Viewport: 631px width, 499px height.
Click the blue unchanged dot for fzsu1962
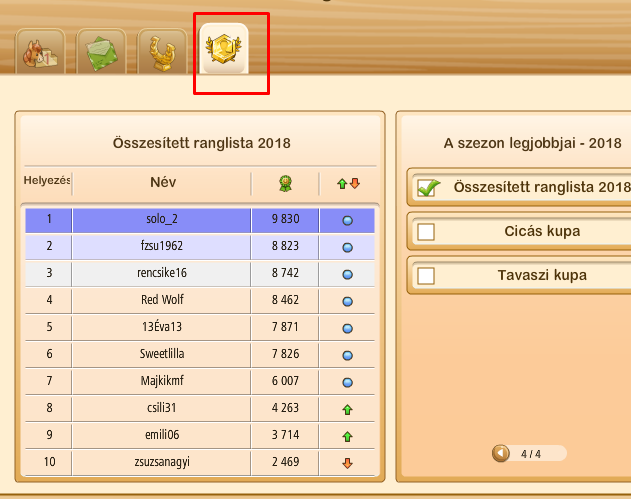click(x=348, y=247)
